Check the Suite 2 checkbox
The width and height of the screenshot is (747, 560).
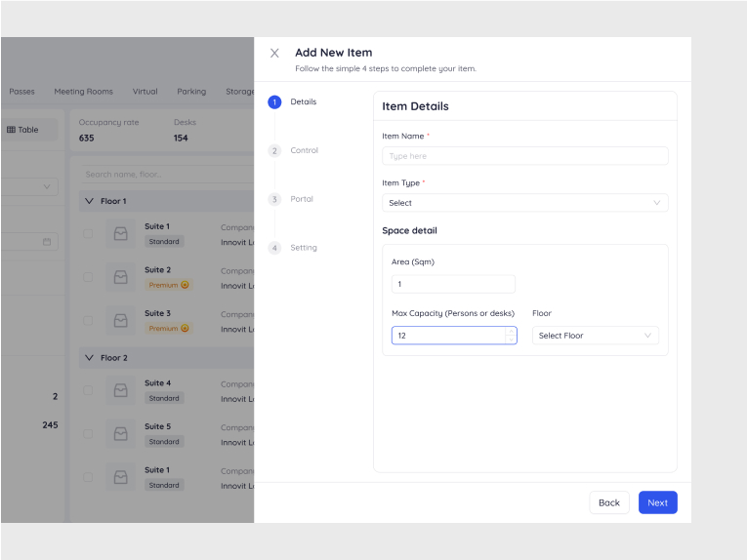88,277
